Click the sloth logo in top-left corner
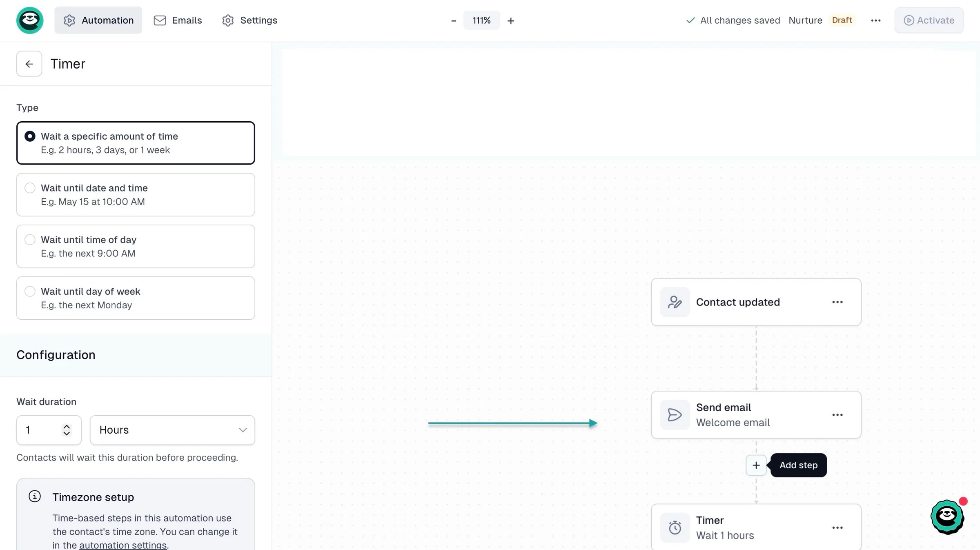Viewport: 980px width, 550px height. click(x=30, y=20)
